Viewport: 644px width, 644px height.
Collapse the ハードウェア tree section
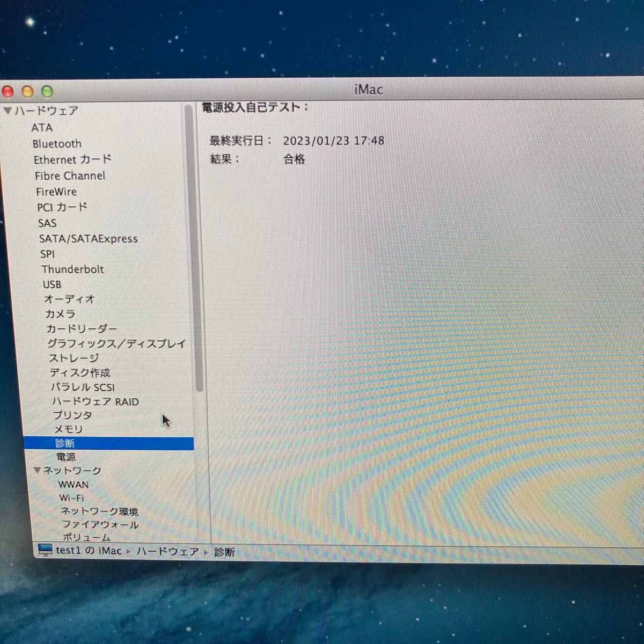click(8, 111)
